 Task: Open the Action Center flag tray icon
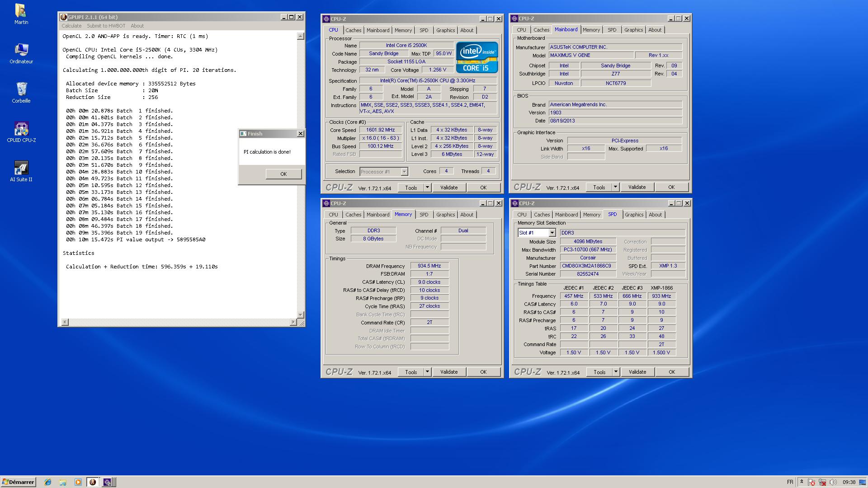click(x=812, y=482)
